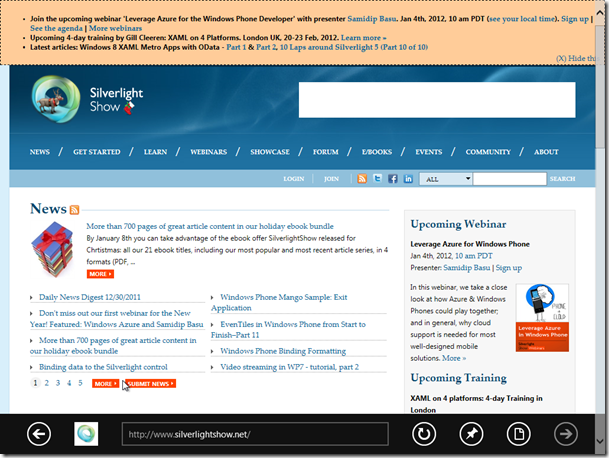Click the SUBMIT NEWS button

[x=151, y=383]
